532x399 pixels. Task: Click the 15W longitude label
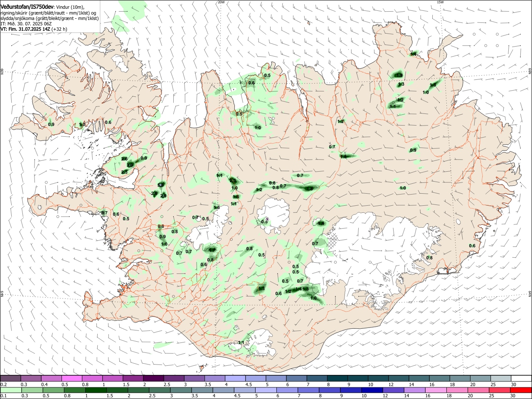tap(441, 2)
